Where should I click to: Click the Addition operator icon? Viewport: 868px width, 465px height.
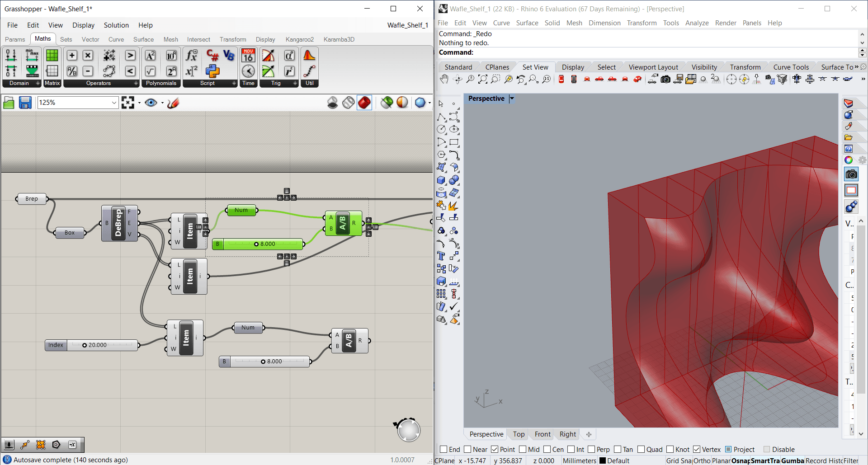pyautogui.click(x=72, y=55)
